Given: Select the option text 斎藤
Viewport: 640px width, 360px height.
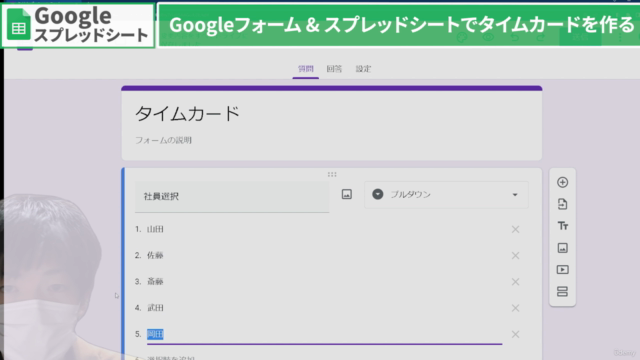Looking at the screenshot, I should (155, 282).
